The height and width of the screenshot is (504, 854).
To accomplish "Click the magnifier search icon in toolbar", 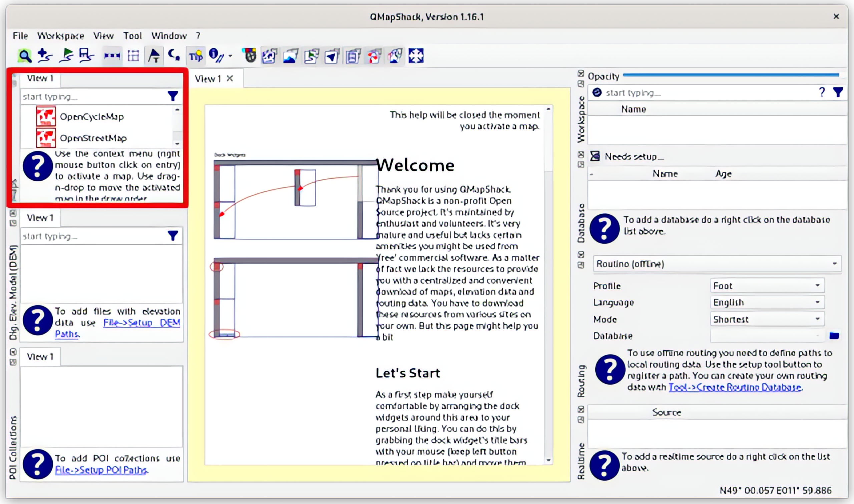I will pos(24,56).
